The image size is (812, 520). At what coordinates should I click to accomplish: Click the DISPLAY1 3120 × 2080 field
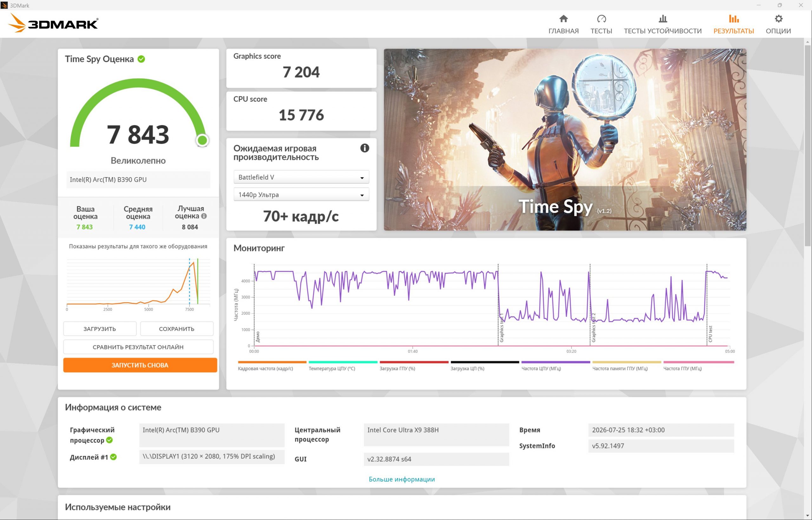pos(212,457)
